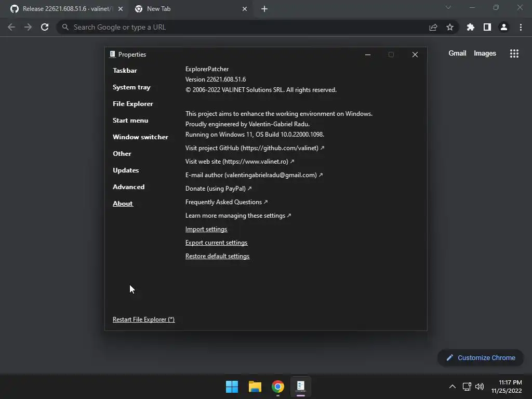
Task: Open Gmail link on New Tab page
Action: tap(457, 54)
